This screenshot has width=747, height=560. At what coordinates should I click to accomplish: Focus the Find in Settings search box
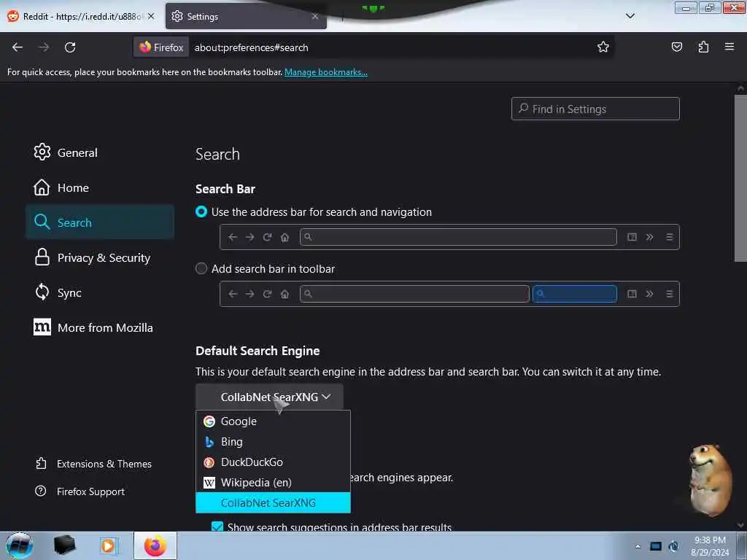coord(595,109)
